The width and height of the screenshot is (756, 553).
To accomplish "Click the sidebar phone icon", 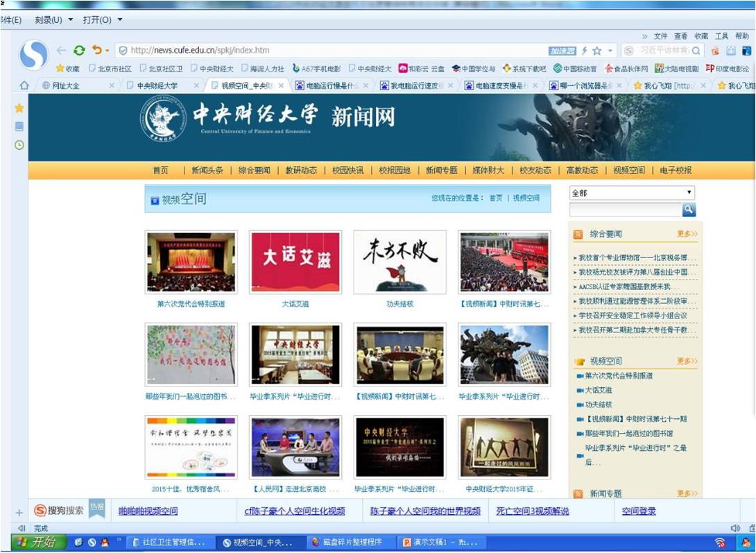I will 19,127.
